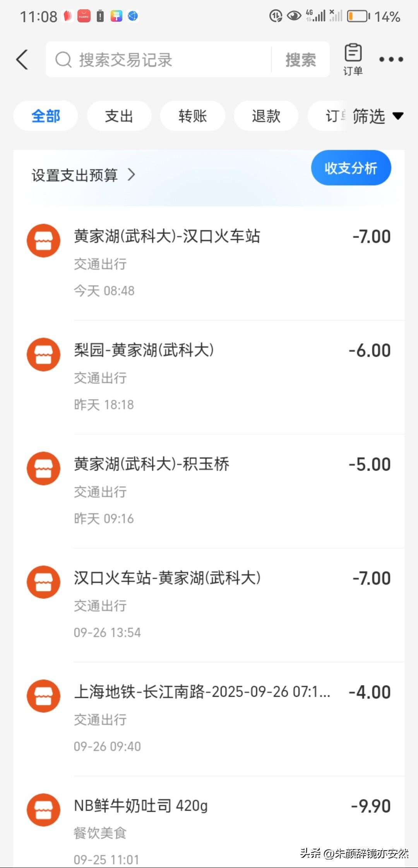418x868 pixels.
Task: Open the 订单 orders icon
Action: [x=353, y=59]
